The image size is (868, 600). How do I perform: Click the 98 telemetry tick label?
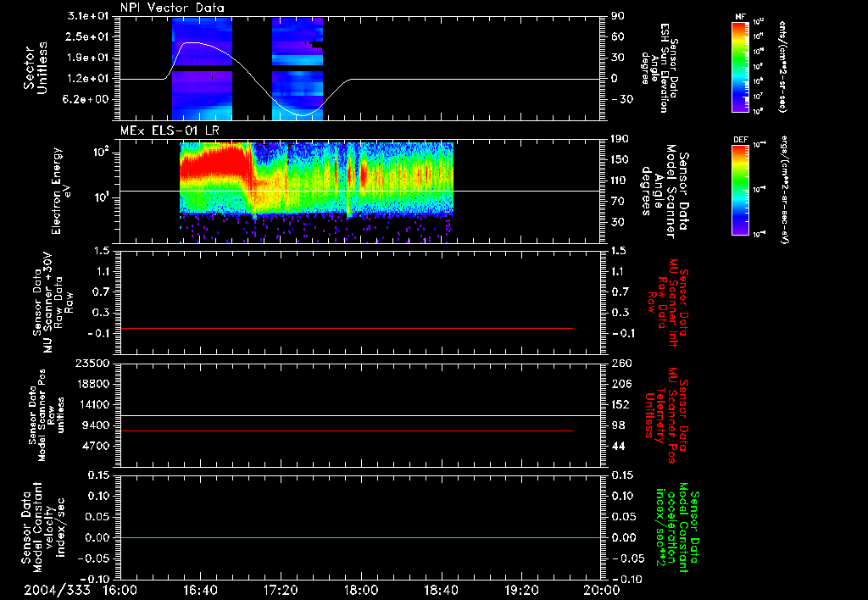point(618,425)
